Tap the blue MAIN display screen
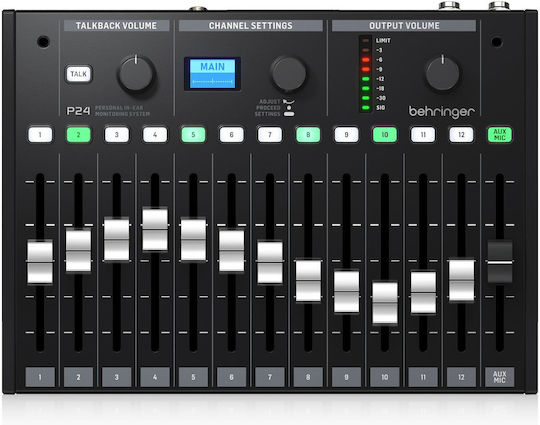The height and width of the screenshot is (425, 540). tap(212, 74)
